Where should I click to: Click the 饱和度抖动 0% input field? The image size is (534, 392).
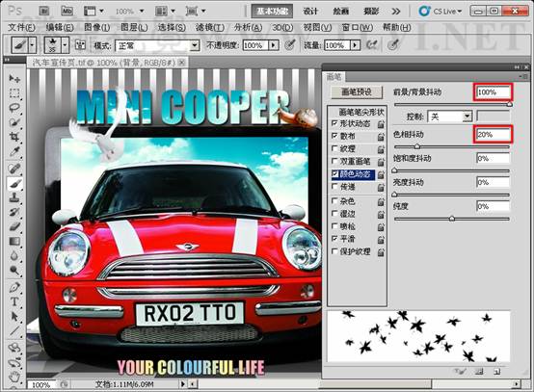tap(493, 158)
